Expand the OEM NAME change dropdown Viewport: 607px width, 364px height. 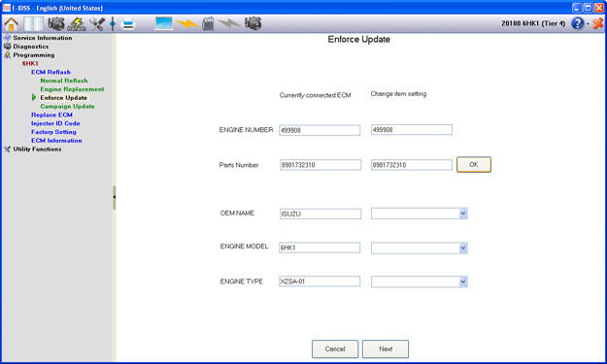click(x=420, y=214)
